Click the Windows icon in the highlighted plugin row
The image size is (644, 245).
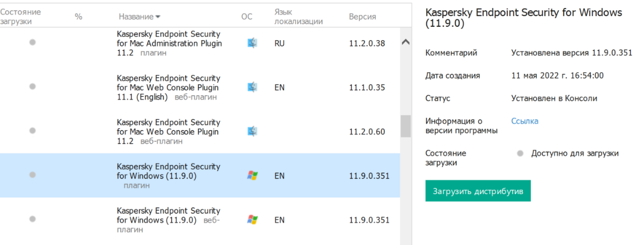click(x=252, y=175)
